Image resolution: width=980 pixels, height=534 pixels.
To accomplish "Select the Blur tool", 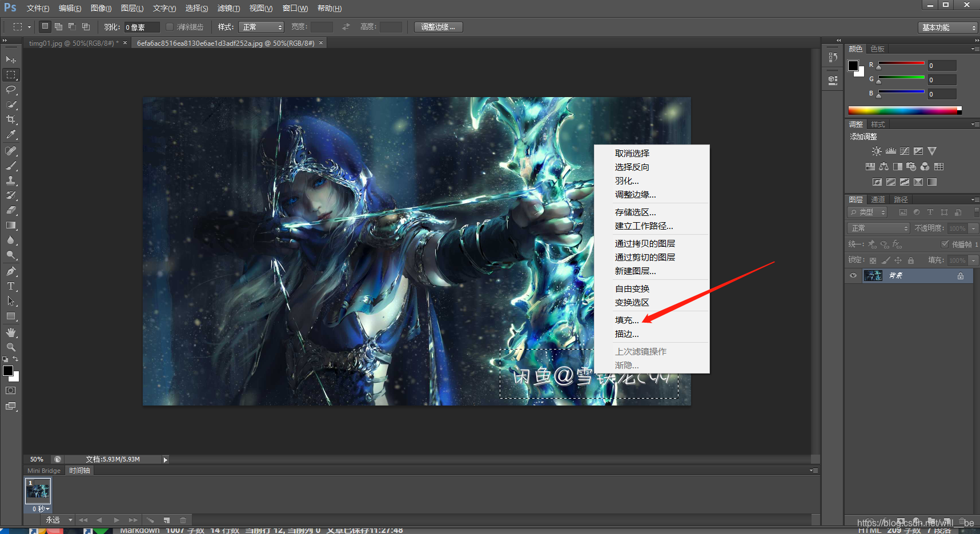I will (x=11, y=240).
